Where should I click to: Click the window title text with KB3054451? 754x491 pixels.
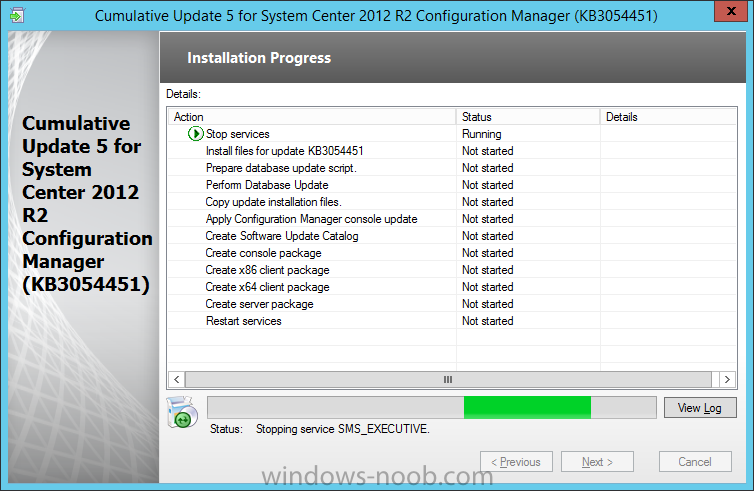[376, 15]
